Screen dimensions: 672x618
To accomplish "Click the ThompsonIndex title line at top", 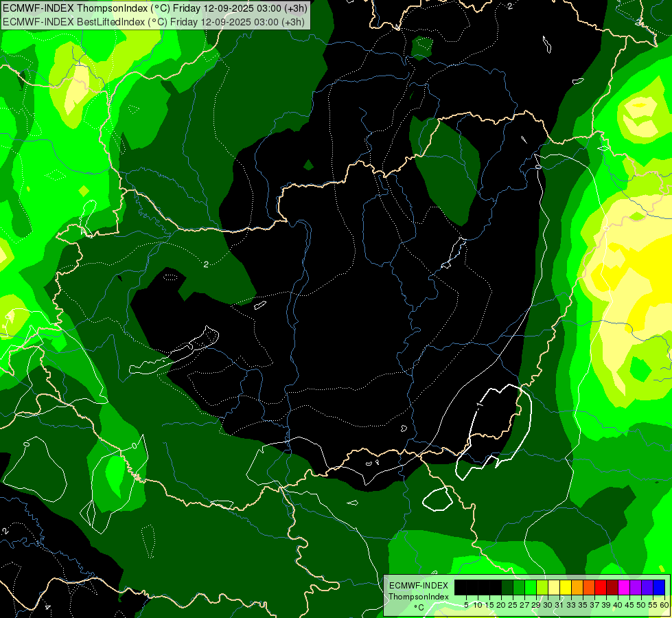I will 155,8.
